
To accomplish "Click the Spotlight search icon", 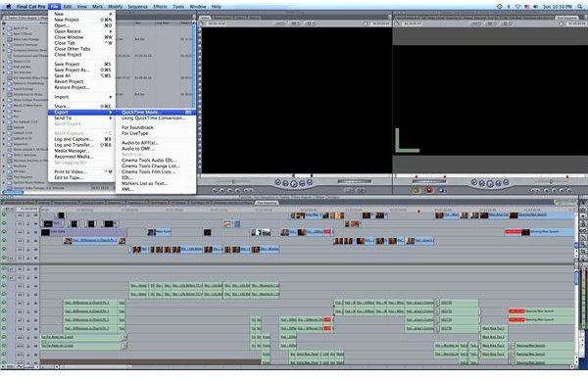I will click(x=580, y=7).
